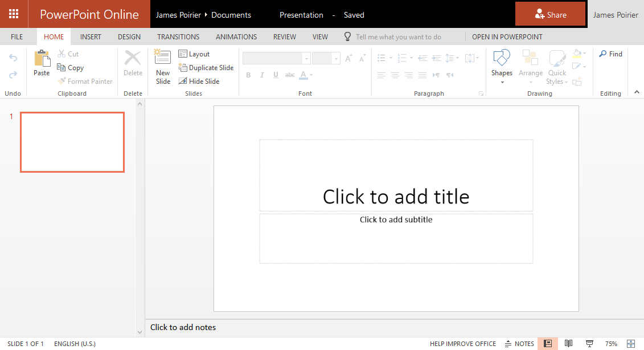Increase the list indent level
Image resolution: width=644 pixels, height=350 pixels.
click(437, 58)
